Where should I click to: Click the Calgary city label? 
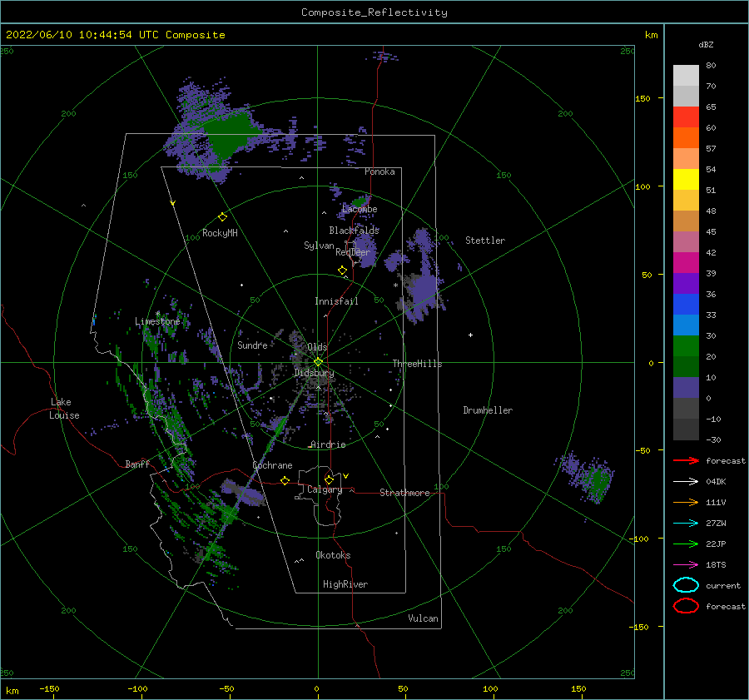(x=325, y=489)
